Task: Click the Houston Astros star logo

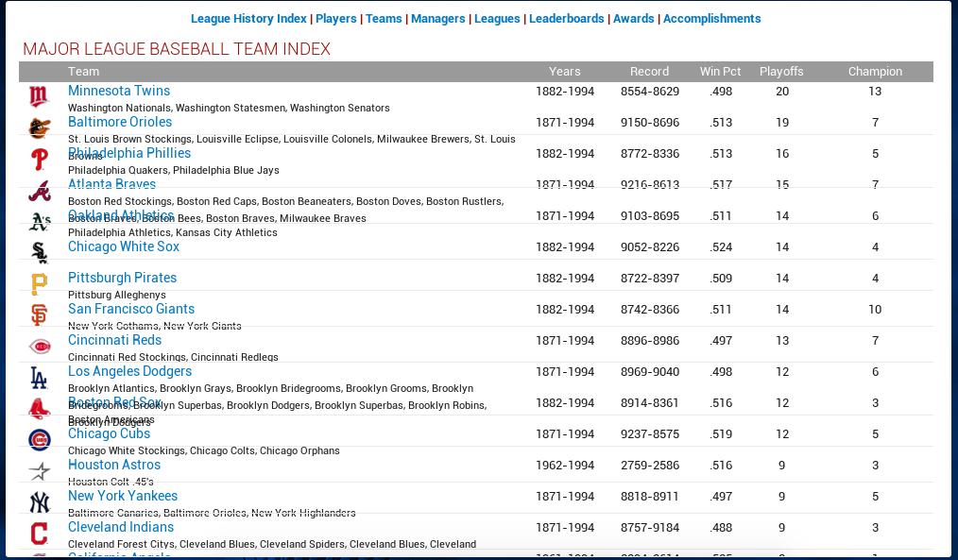Action: 38,470
